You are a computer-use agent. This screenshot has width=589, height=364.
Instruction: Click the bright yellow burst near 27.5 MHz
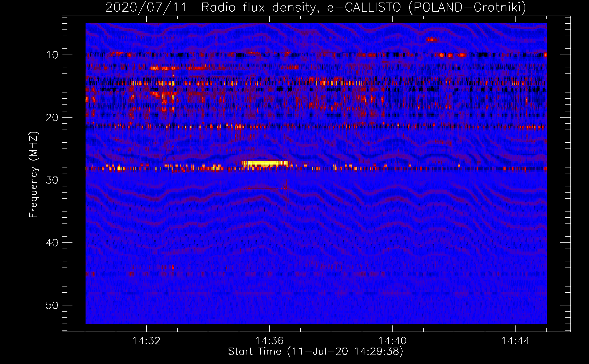[266, 164]
